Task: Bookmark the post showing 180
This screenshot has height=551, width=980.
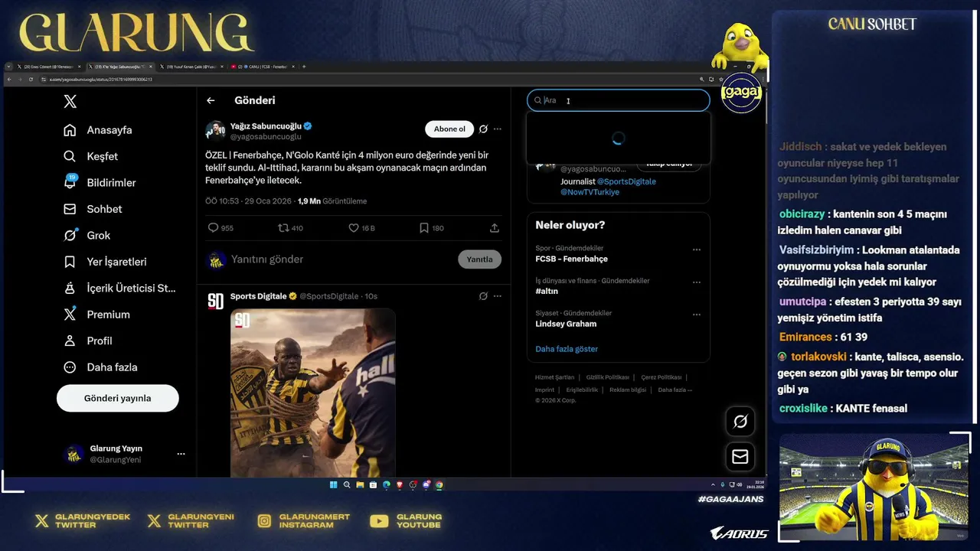Action: [431, 228]
